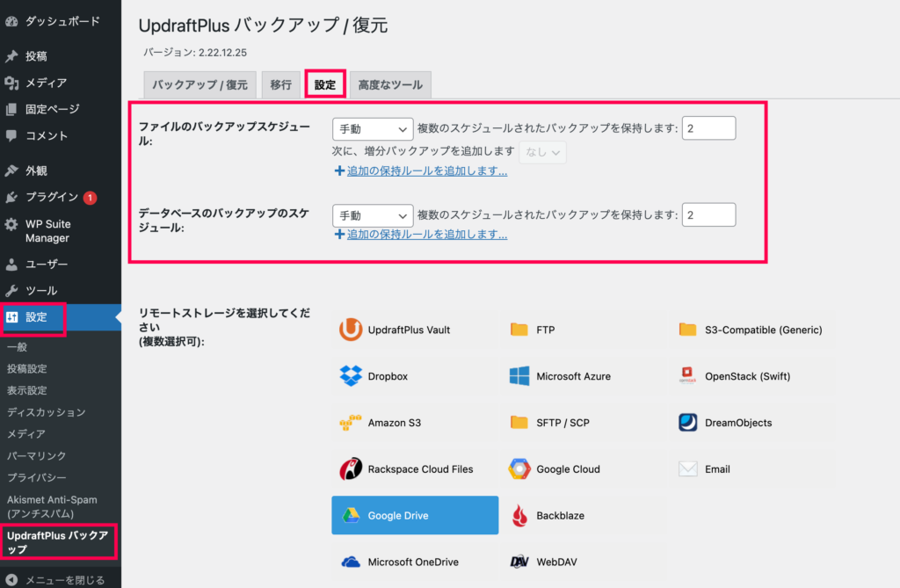Click the OpenStack Swift logo icon
Viewport: 900px width, 588px height.
point(687,375)
